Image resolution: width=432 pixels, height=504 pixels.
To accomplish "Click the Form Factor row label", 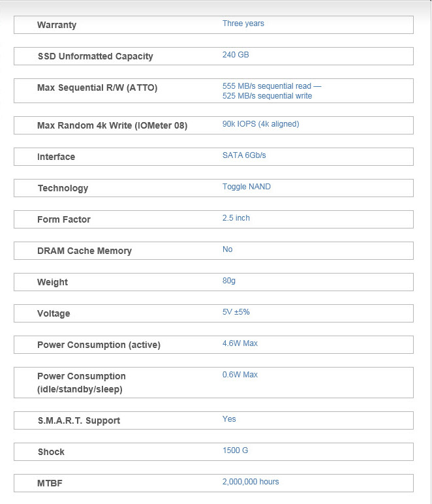I will point(64,219).
